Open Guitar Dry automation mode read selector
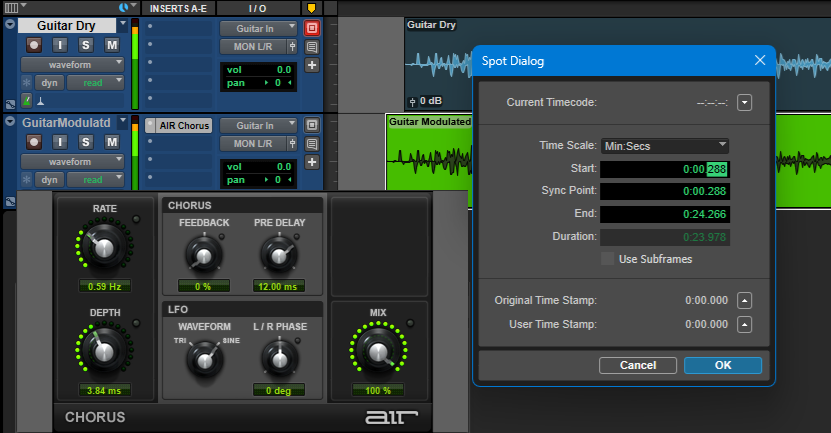Viewport: 831px width, 433px height. pos(95,83)
